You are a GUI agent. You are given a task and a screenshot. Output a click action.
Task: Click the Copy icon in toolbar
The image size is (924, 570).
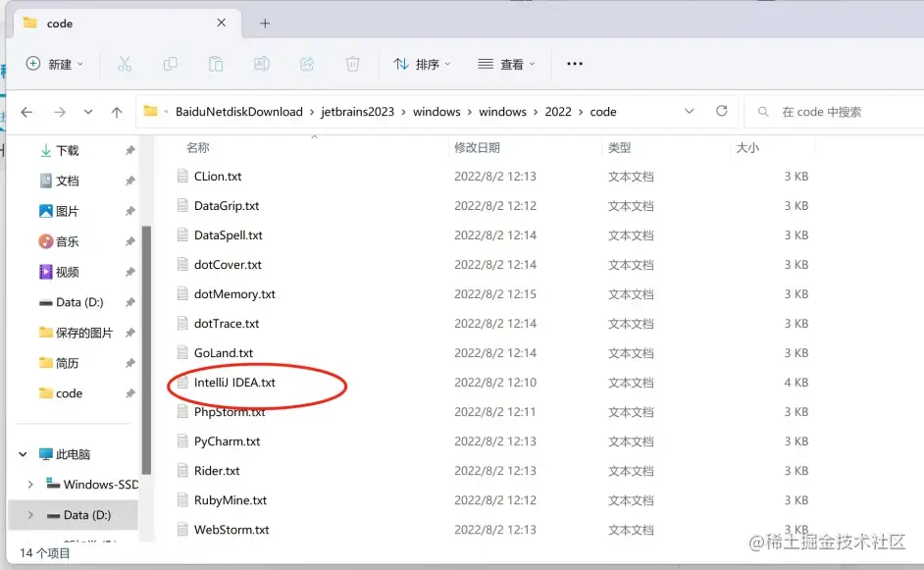[171, 64]
